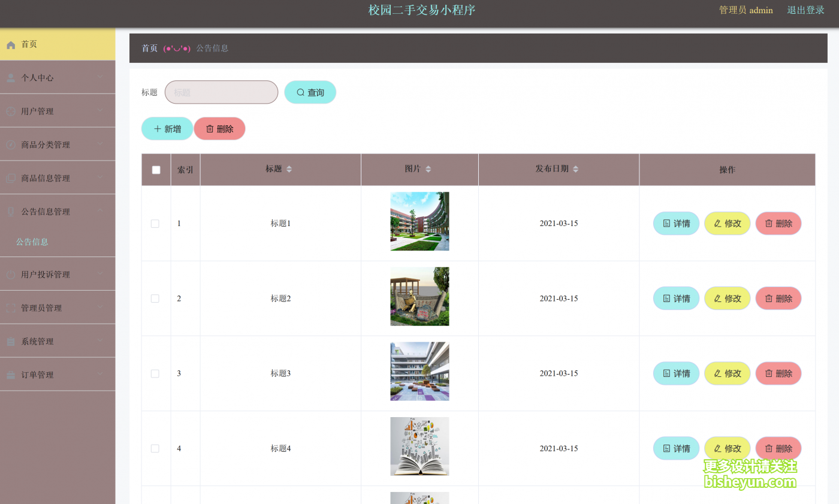Open 详情 for row 标题4
The height and width of the screenshot is (504, 839).
676,448
